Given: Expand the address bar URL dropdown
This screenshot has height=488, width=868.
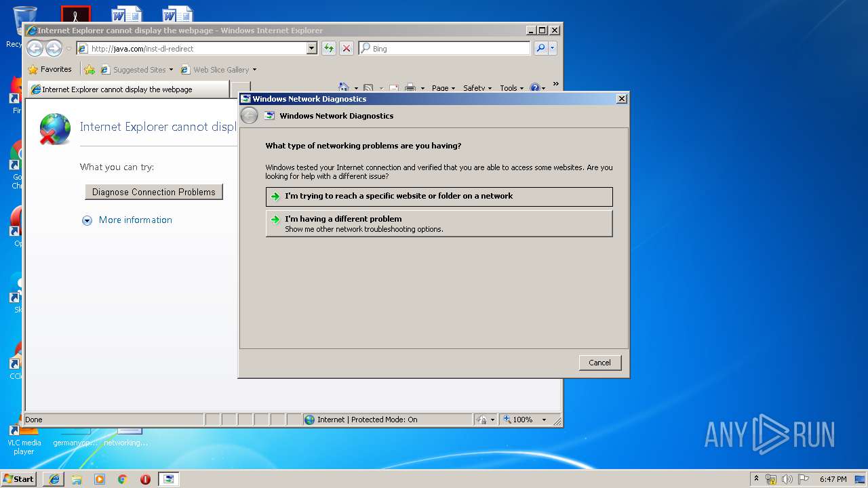Looking at the screenshot, I should pos(312,48).
